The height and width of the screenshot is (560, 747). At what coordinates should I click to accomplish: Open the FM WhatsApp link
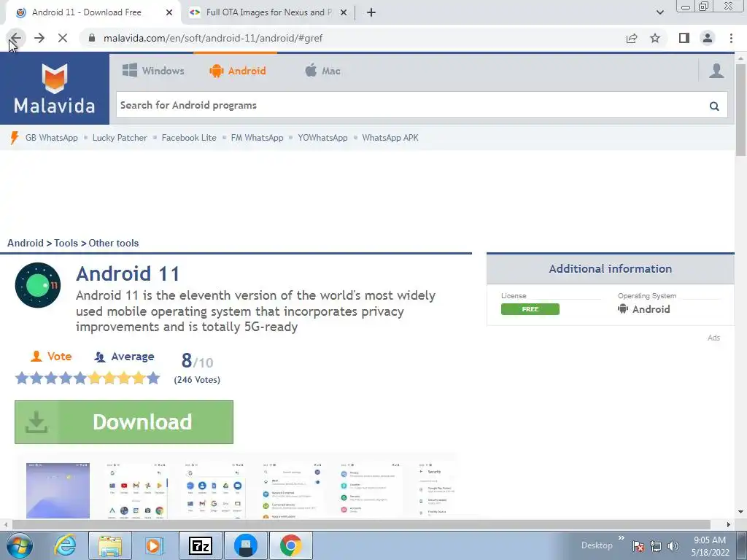[257, 138]
